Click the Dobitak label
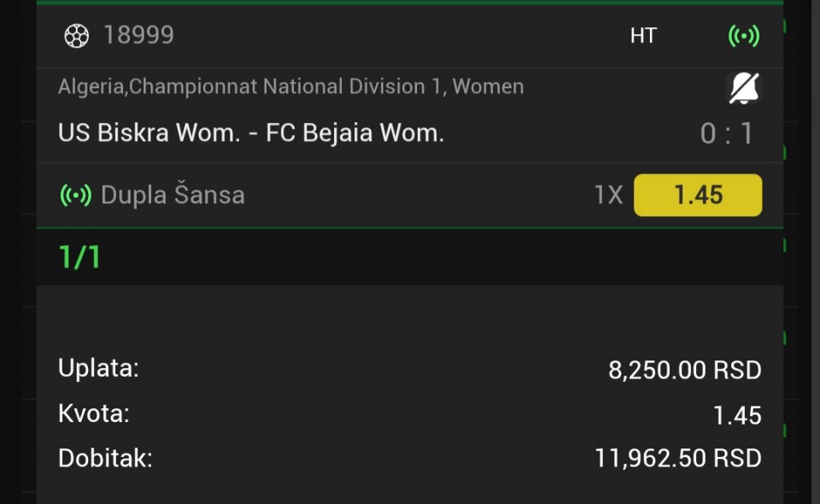The height and width of the screenshot is (504, 820). click(105, 459)
